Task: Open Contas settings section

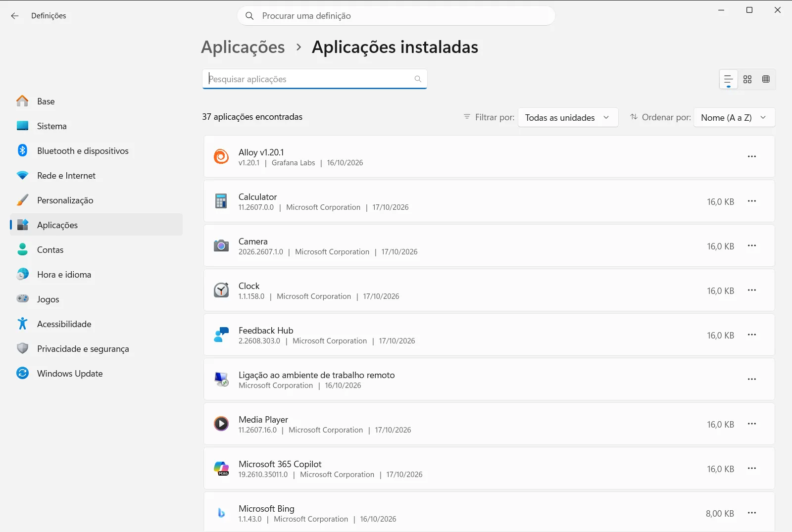Action: 97,249
